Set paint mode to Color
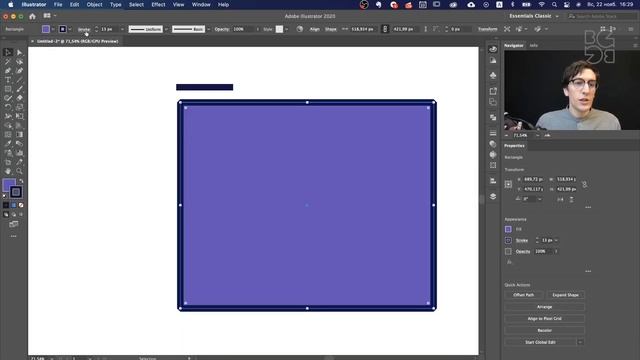This screenshot has width=640, height=360. 6,205
